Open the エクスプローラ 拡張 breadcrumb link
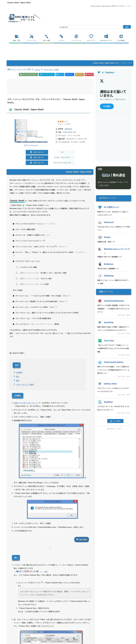 [51, 70]
